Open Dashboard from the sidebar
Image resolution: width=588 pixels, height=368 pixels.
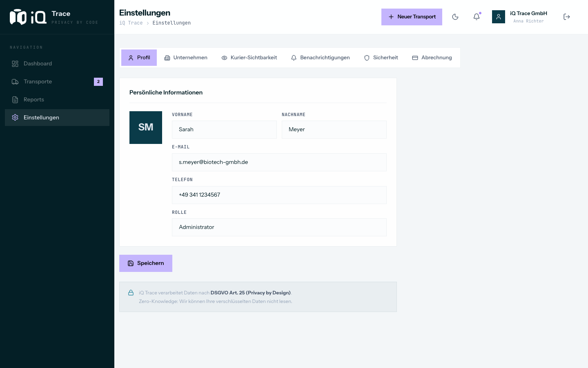pos(57,64)
